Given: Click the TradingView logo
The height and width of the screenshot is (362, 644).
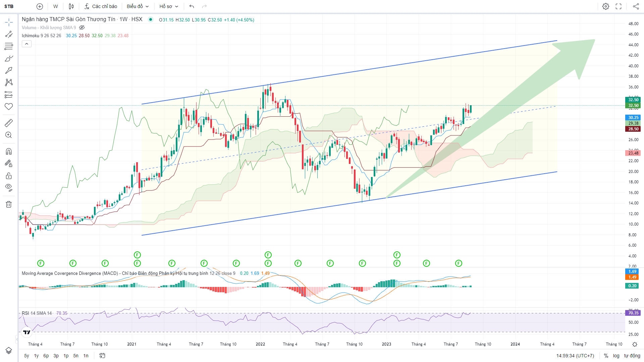Looking at the screenshot, I should point(26,332).
